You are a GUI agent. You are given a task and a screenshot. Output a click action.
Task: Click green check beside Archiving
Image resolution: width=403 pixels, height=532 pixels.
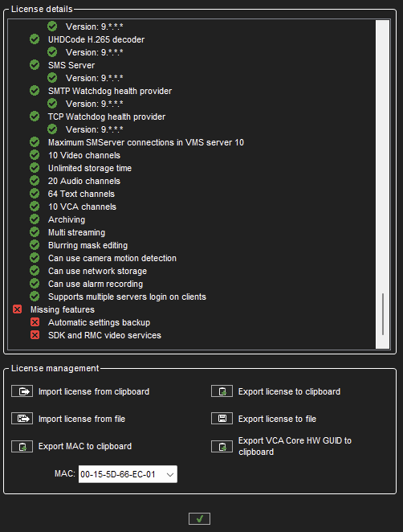coord(35,219)
